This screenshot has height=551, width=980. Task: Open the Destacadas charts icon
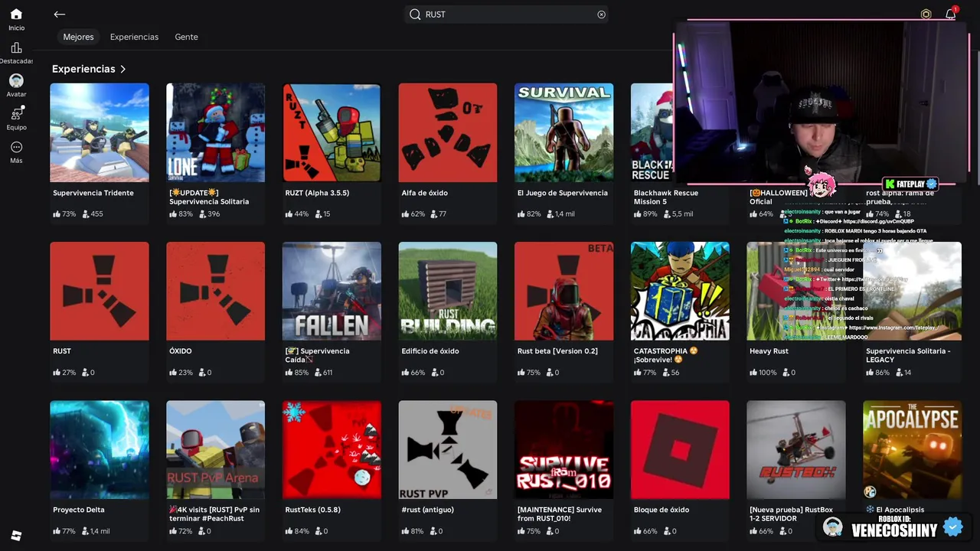coord(16,47)
